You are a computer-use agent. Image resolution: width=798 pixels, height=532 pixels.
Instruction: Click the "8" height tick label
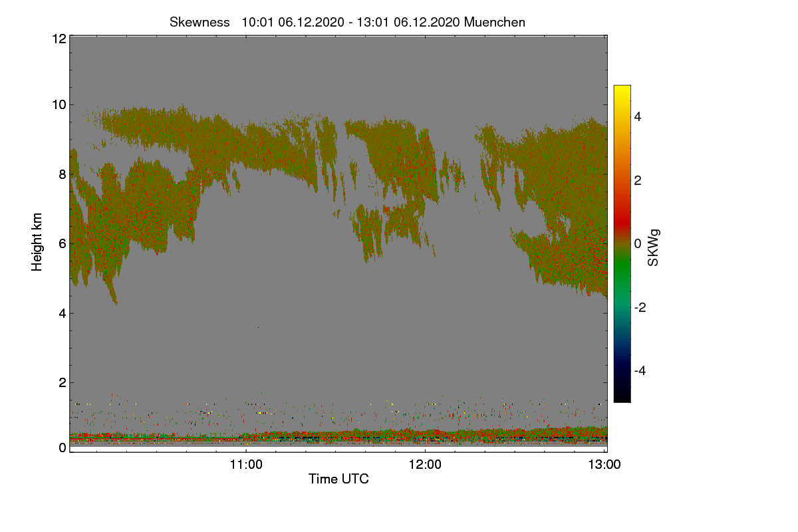[63, 174]
